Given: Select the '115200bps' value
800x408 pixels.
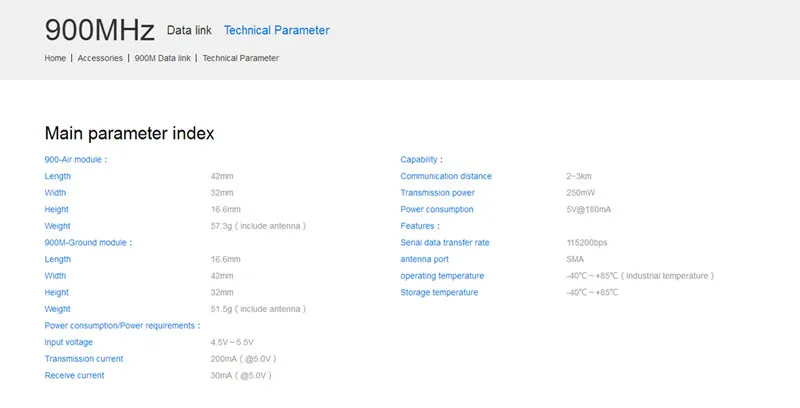Looking at the screenshot, I should click(587, 243).
